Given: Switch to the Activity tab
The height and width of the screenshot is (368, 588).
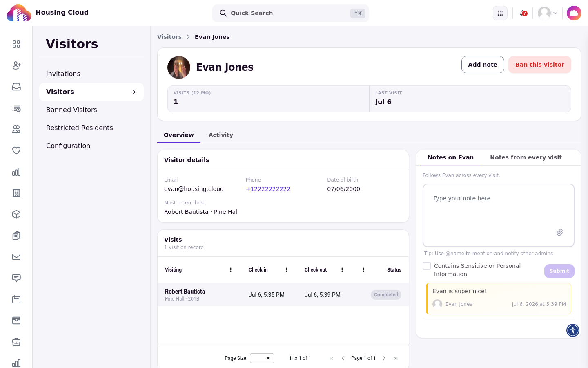Looking at the screenshot, I should [x=221, y=135].
